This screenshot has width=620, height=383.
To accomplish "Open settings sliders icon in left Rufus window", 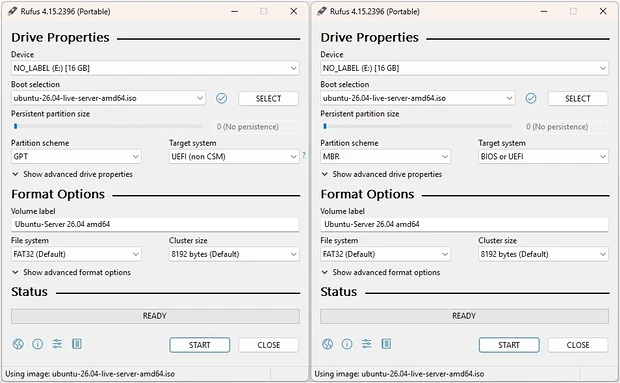I will tap(57, 344).
